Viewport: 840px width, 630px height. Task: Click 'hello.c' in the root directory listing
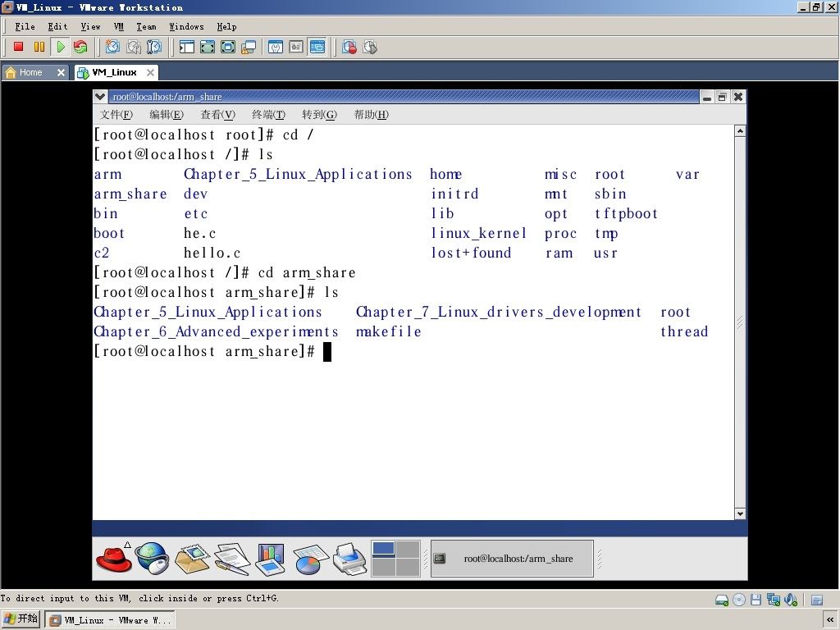point(212,253)
